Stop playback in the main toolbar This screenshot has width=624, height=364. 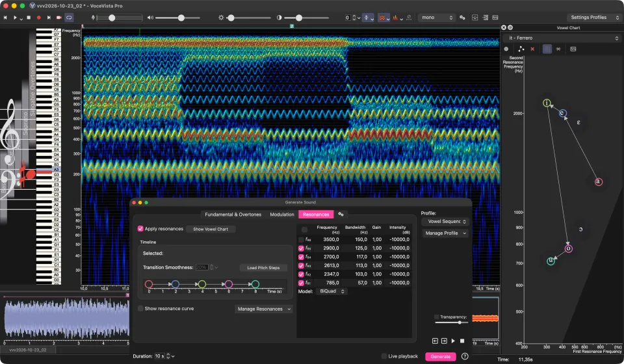[x=29, y=18]
